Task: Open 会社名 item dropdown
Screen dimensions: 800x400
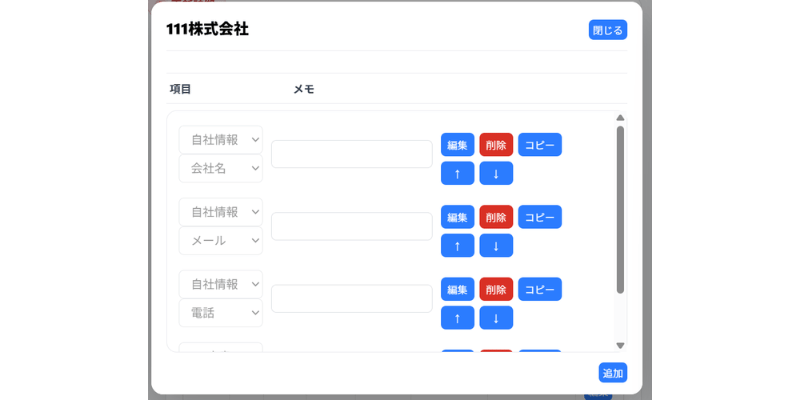Action: click(x=220, y=169)
